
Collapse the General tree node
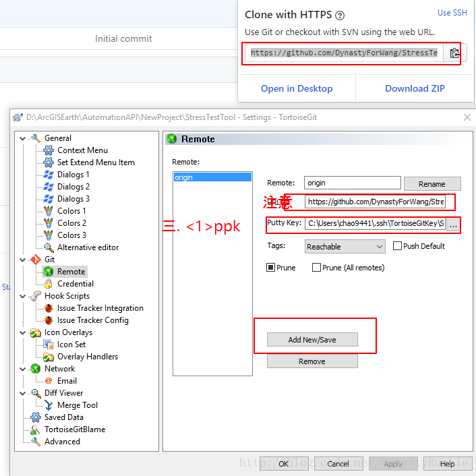coord(22,138)
